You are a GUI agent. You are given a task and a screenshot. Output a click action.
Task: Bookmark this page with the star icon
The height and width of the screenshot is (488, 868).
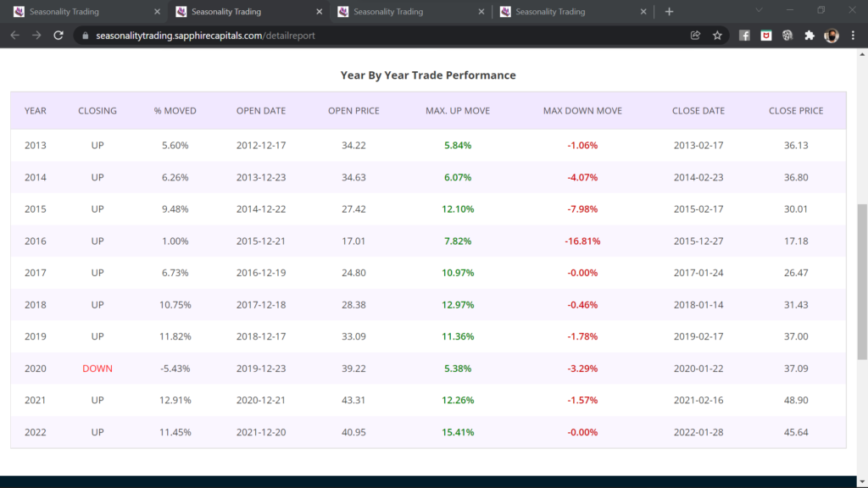[x=717, y=36]
